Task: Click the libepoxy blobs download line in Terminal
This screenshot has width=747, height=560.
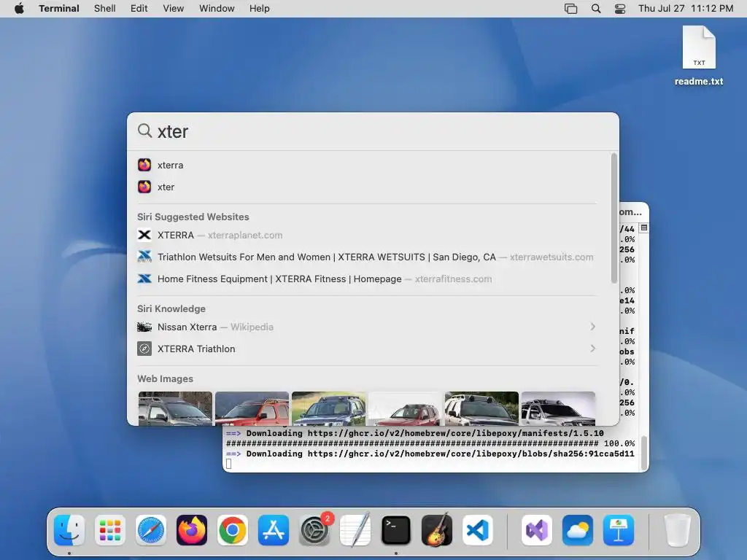Action: point(430,454)
